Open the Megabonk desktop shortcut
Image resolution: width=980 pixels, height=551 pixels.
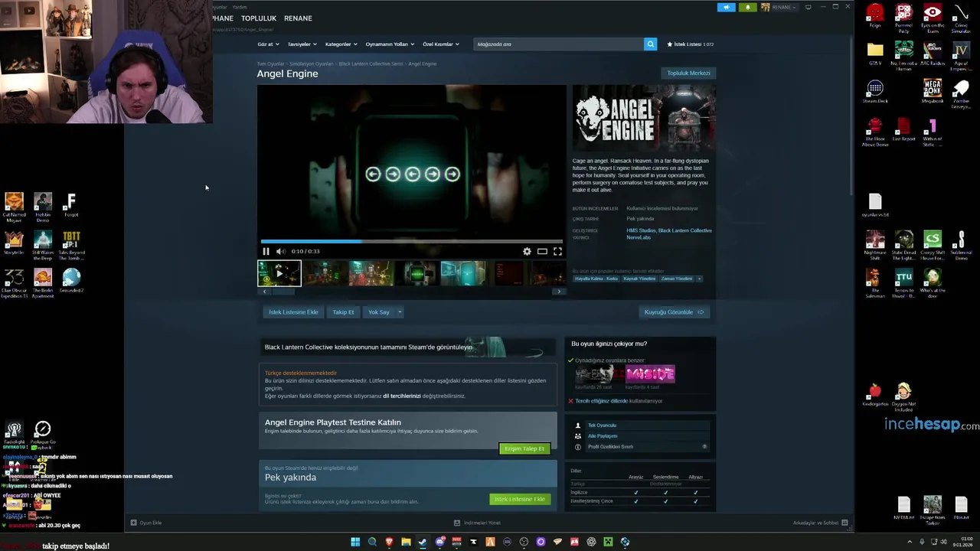[x=933, y=91]
